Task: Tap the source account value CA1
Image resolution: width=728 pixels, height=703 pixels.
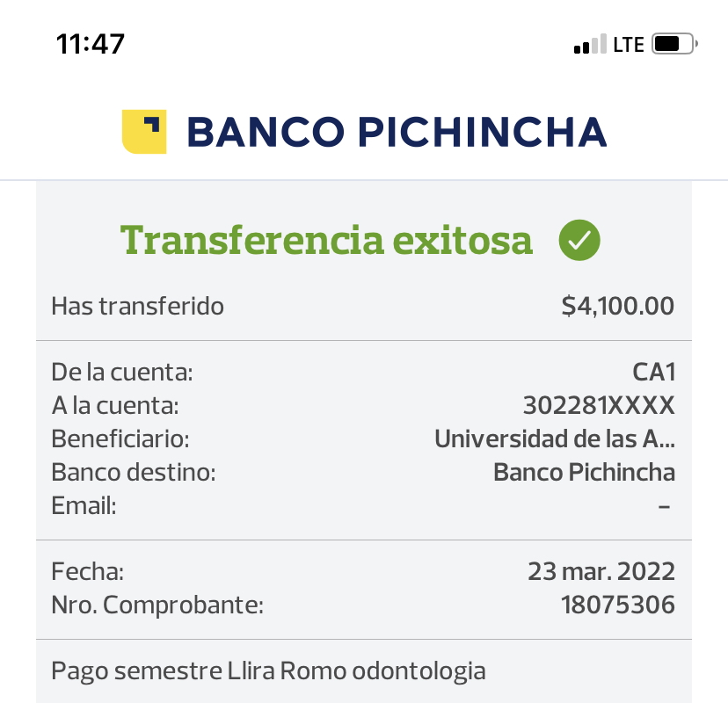Action: click(654, 373)
